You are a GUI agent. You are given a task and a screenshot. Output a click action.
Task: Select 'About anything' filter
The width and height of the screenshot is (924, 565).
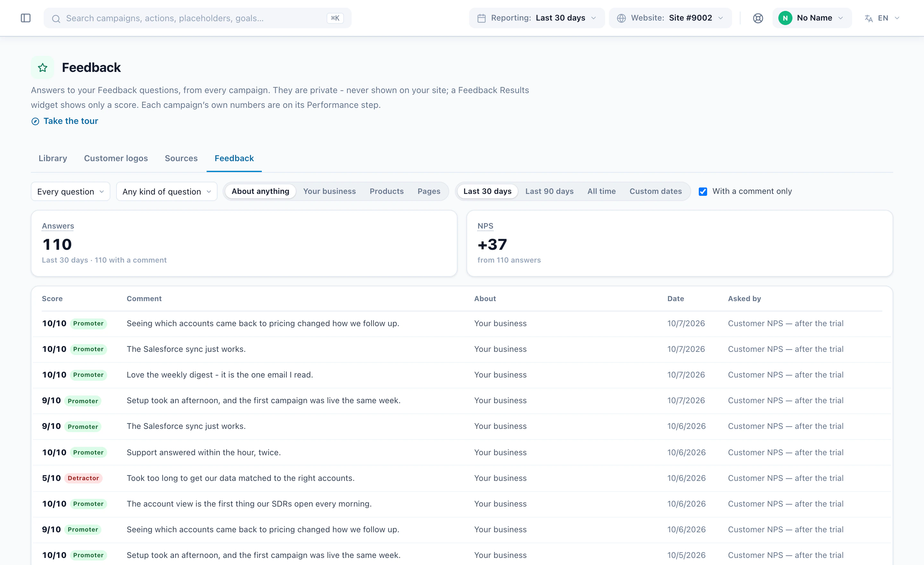coord(260,191)
